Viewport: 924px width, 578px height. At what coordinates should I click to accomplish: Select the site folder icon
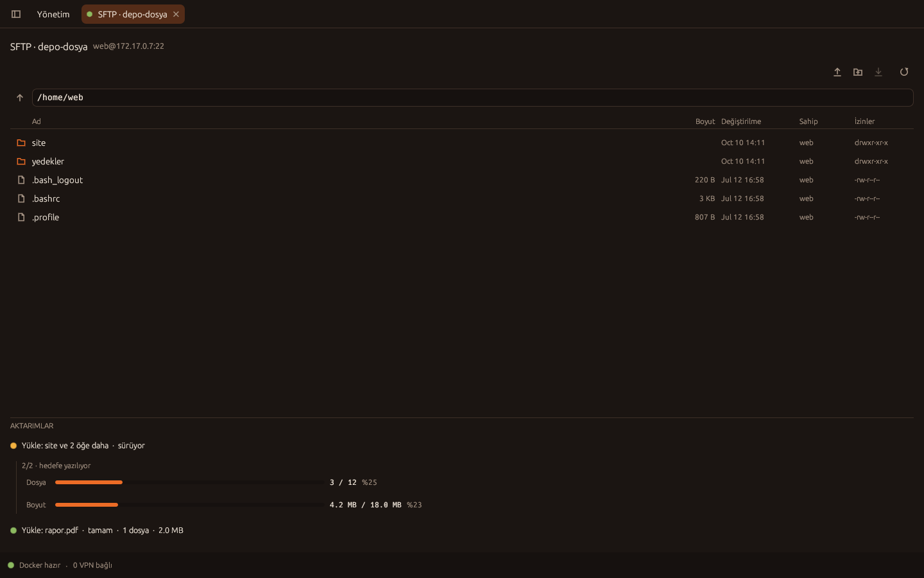21,143
